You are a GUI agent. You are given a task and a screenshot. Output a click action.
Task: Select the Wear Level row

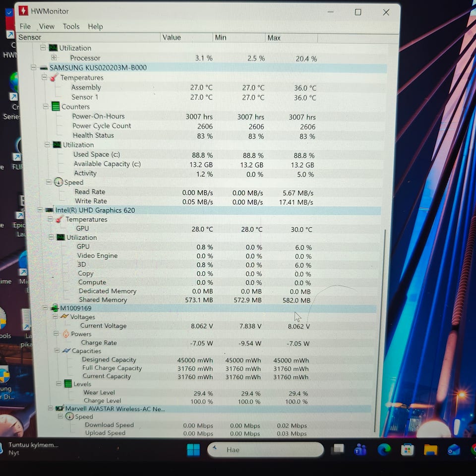[x=196, y=393]
